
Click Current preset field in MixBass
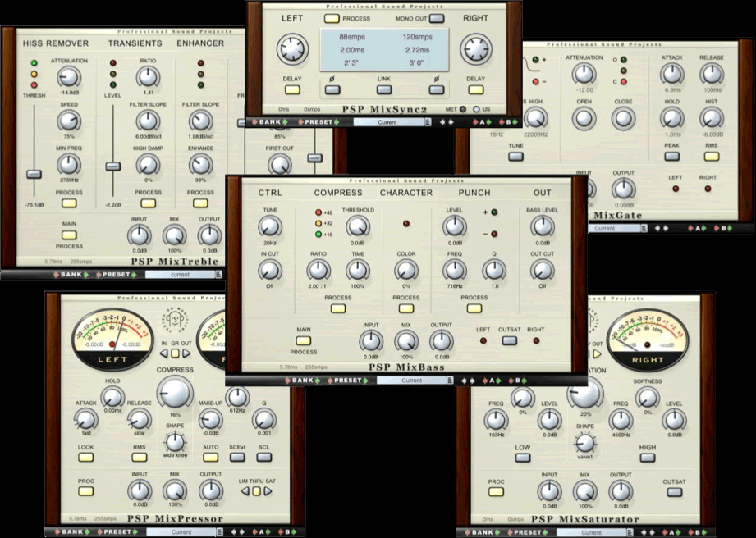tap(412, 381)
